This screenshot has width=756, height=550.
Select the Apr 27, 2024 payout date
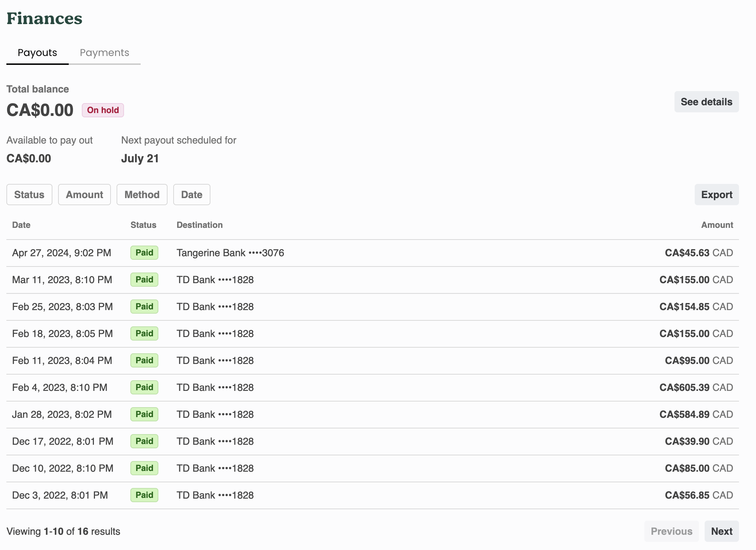(x=62, y=253)
